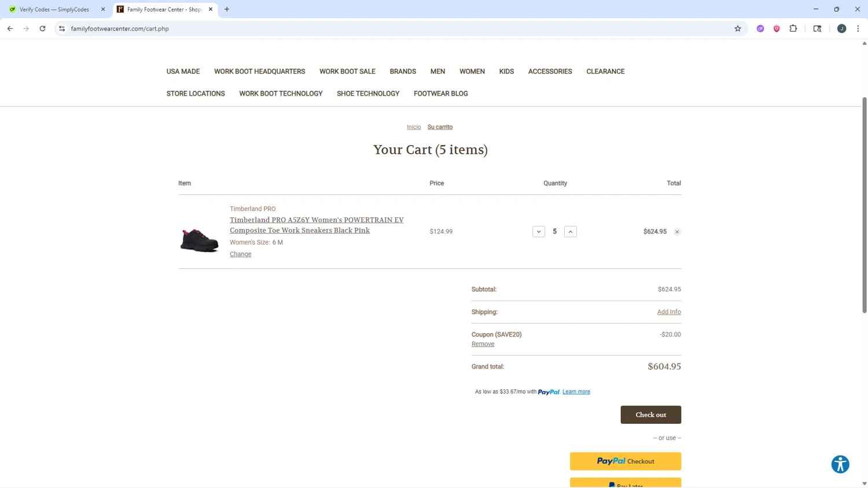Remove the Timberland item with the x icon
This screenshot has width=868, height=488.
click(x=677, y=232)
